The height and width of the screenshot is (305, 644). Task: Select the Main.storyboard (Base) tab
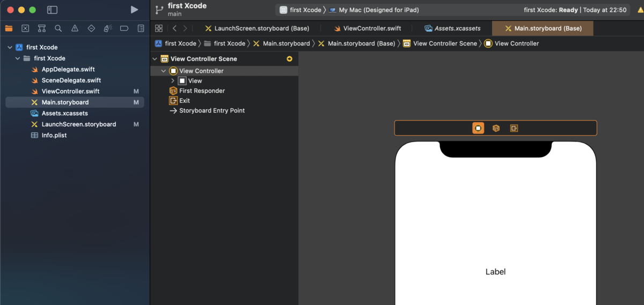click(543, 28)
